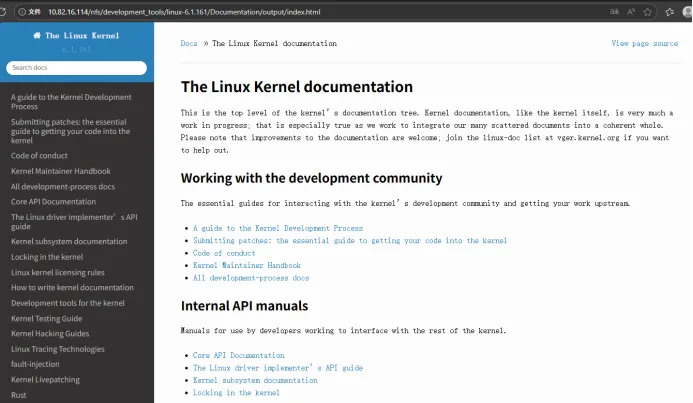Image resolution: width=693 pixels, height=403 pixels.
Task: Select Kernel subsystem documentation in sidebar
Action: pos(69,241)
